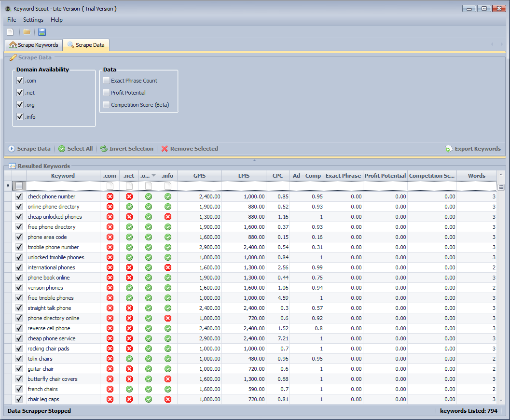Click Invert Selection icon
This screenshot has width=510, height=420.
point(104,149)
